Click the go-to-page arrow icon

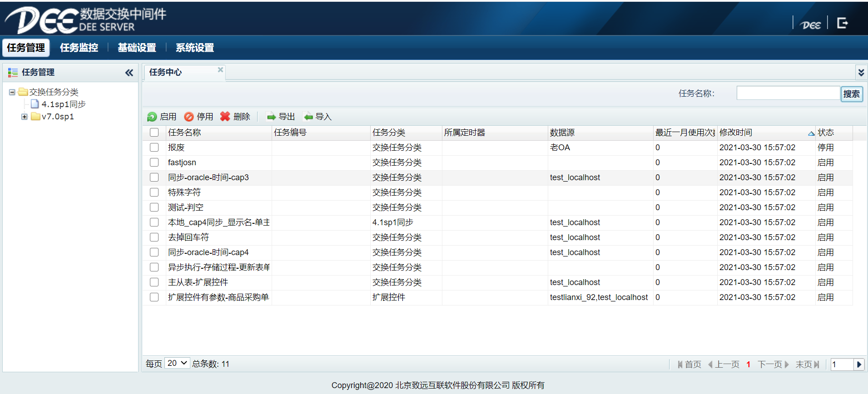tap(859, 364)
